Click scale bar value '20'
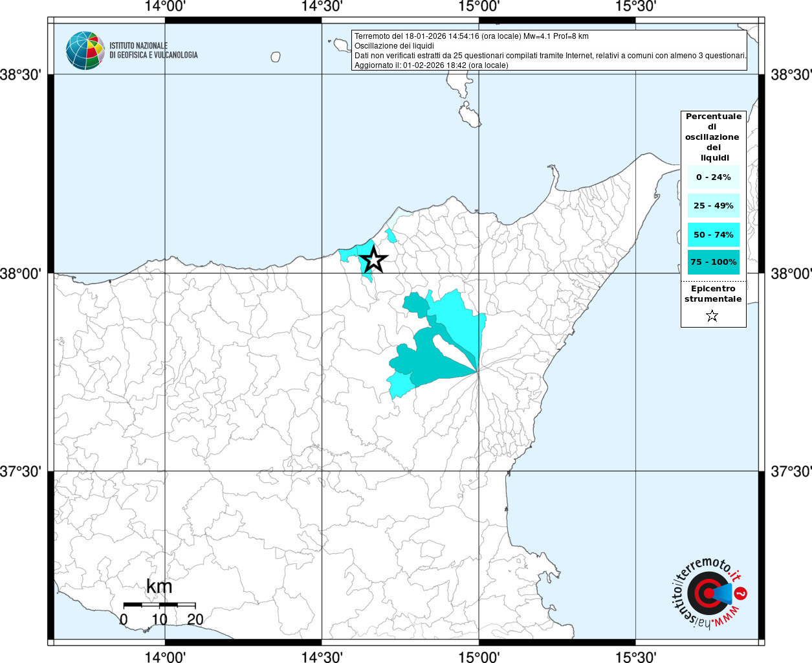This screenshot has height=663, width=812. click(x=195, y=620)
